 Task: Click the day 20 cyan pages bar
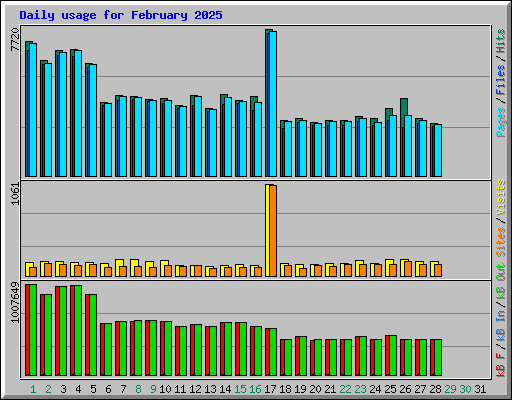pyautogui.click(x=318, y=150)
